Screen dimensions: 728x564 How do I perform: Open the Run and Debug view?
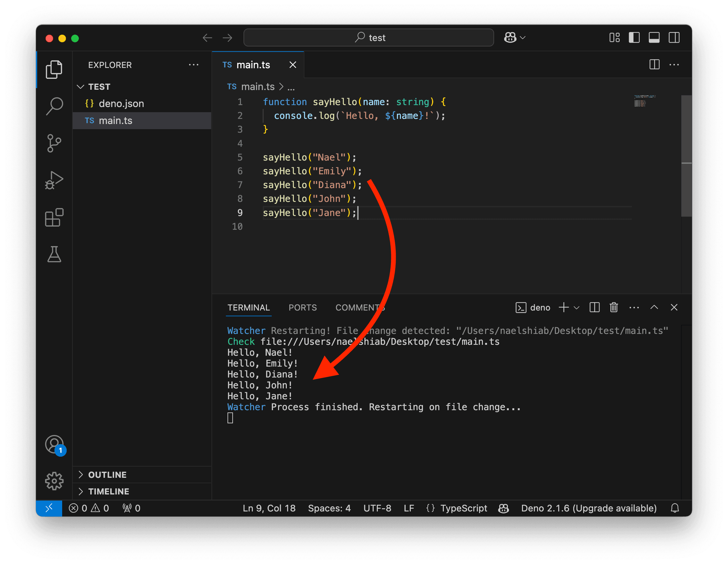(54, 180)
